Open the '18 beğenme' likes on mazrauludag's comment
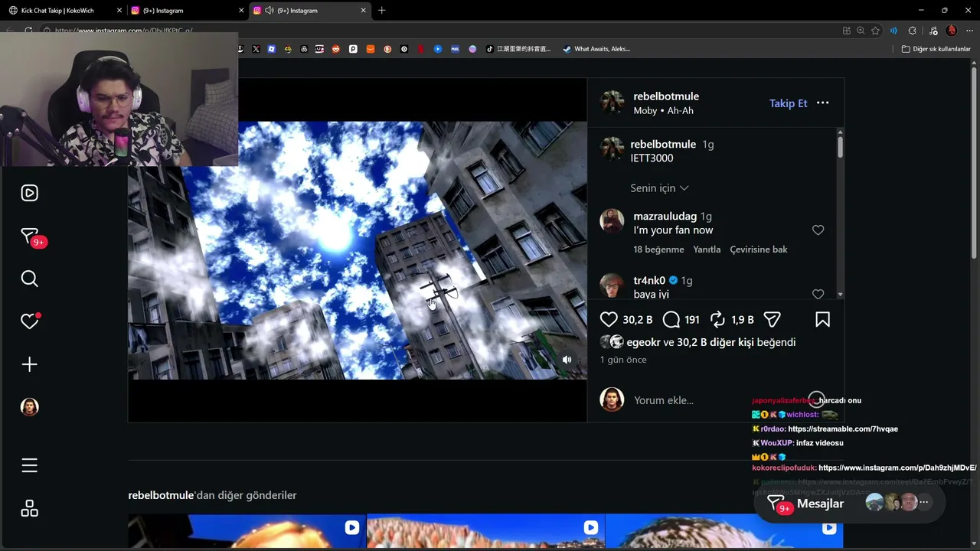The height and width of the screenshot is (551, 980). pos(658,249)
